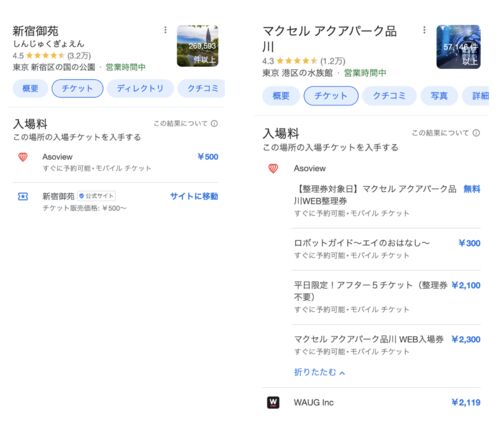Open the 詳細 tab
This screenshot has height=437, width=500.
pyautogui.click(x=477, y=96)
